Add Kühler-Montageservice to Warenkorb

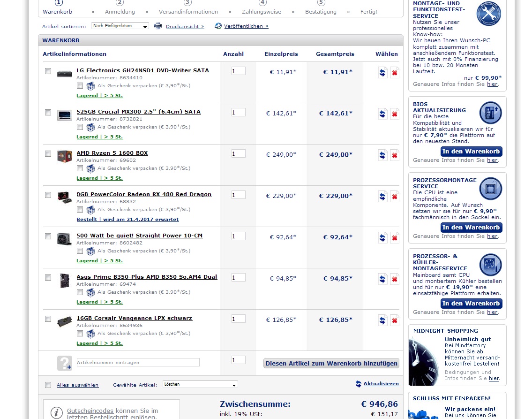click(471, 304)
